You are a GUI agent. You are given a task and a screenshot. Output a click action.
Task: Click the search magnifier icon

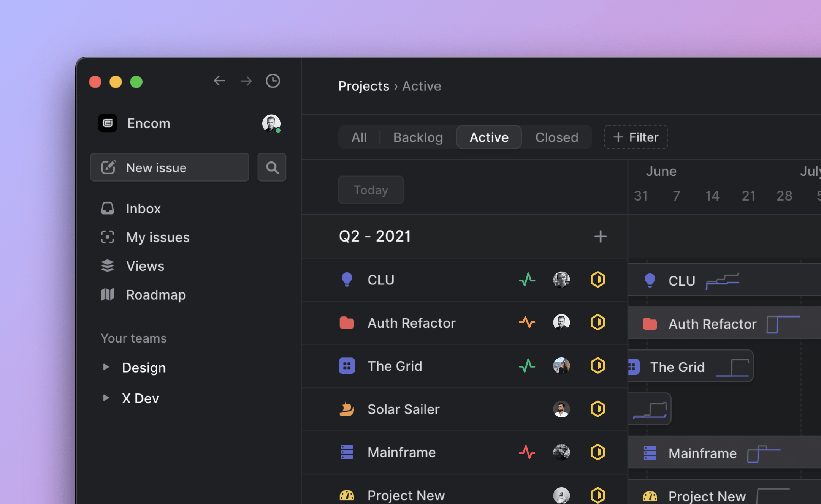coord(272,167)
